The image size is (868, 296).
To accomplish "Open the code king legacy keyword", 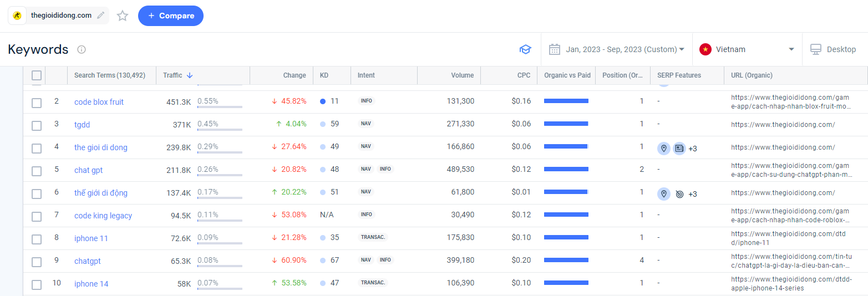I will [103, 216].
